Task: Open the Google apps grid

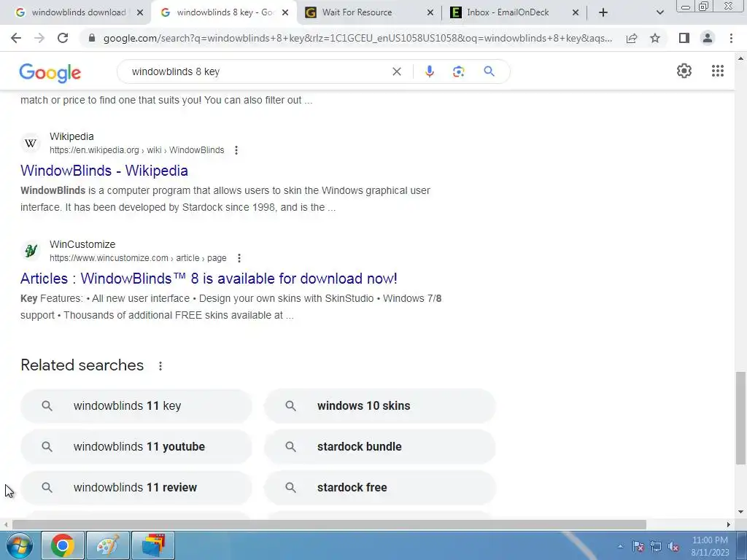Action: point(718,71)
